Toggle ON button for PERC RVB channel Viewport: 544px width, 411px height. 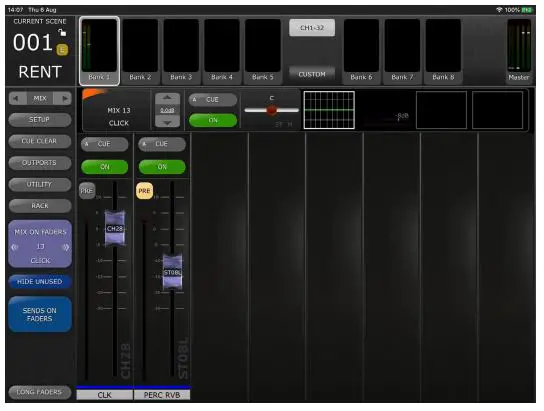[x=162, y=167]
